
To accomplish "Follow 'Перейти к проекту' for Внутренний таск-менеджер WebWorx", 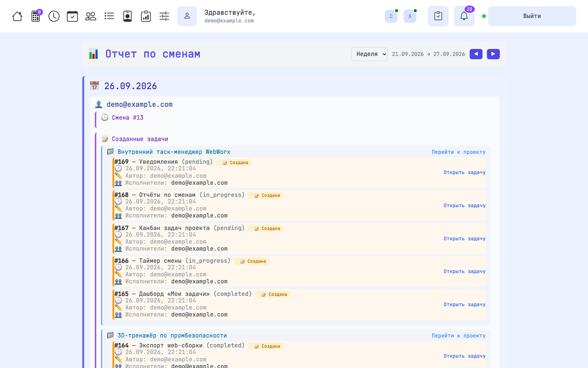I will 459,152.
